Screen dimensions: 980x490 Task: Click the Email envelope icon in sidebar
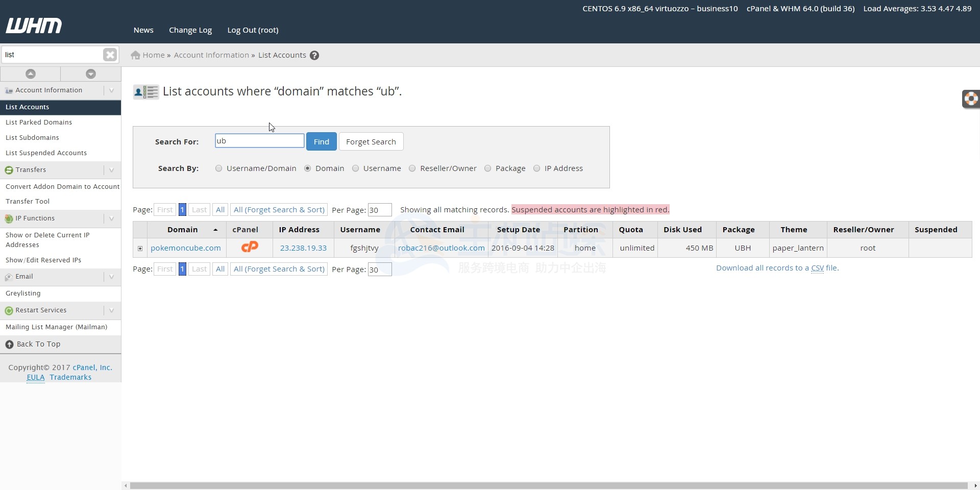8,277
